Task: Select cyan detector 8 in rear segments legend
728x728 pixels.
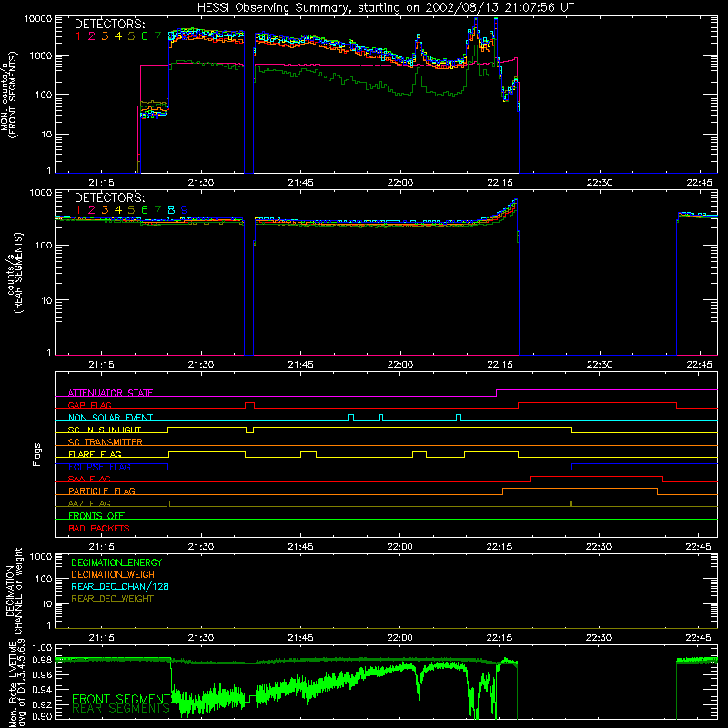Action: tap(171, 210)
